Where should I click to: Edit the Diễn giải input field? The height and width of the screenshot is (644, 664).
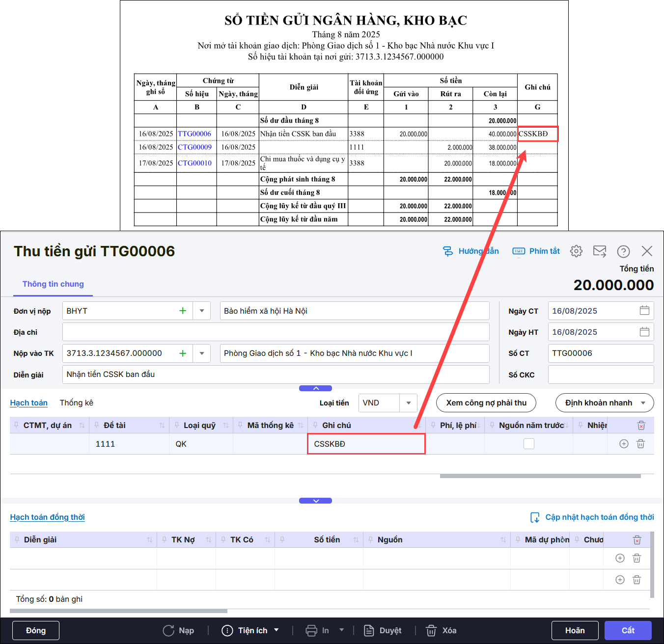click(276, 375)
